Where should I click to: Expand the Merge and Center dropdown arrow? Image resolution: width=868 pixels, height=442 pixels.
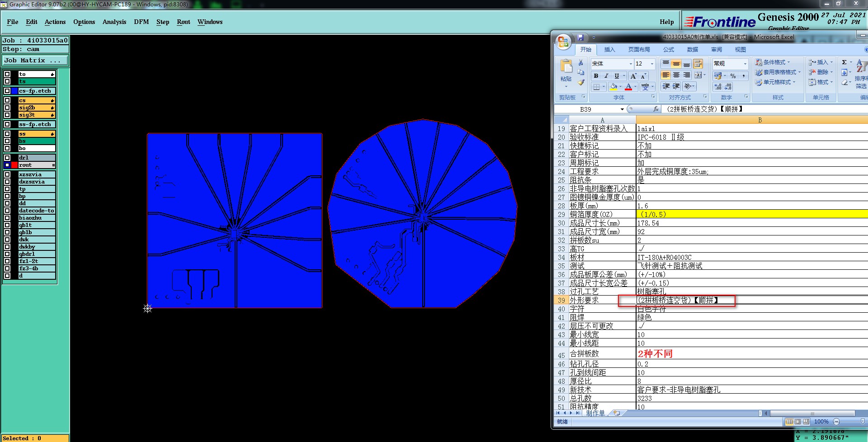click(x=704, y=75)
